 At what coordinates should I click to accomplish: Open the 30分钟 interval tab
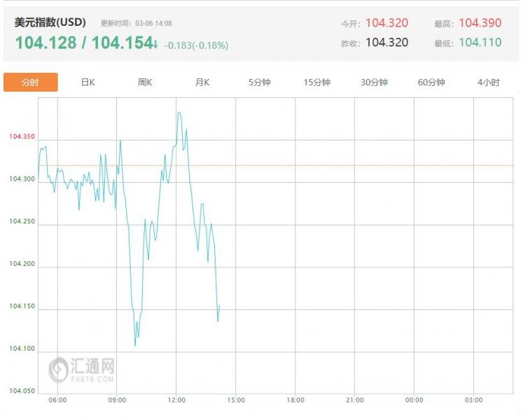[x=374, y=83]
